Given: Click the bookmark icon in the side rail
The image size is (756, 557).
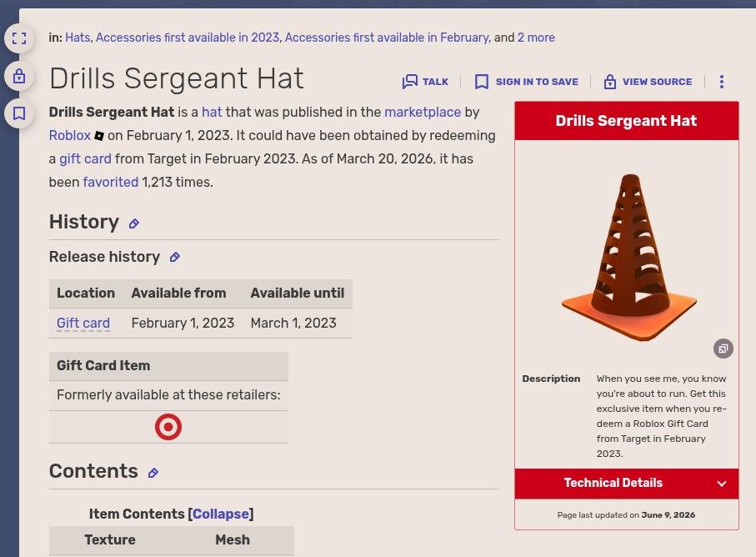Looking at the screenshot, I should tap(19, 113).
